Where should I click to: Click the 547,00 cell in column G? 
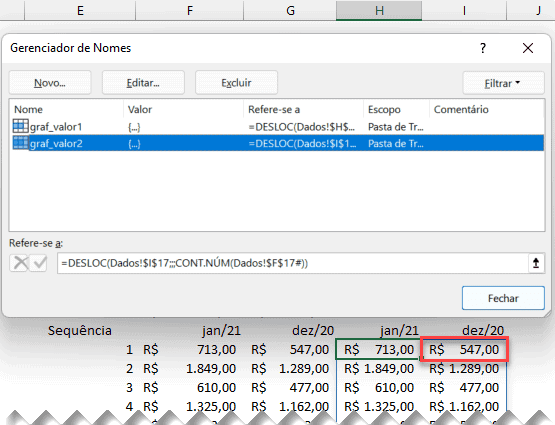coord(290,350)
